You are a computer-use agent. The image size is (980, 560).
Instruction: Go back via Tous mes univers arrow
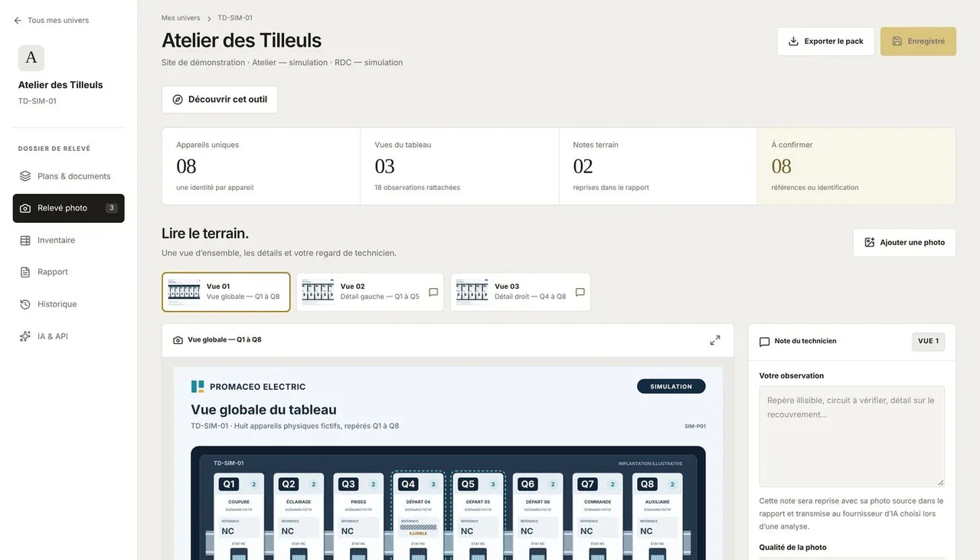pyautogui.click(x=18, y=21)
